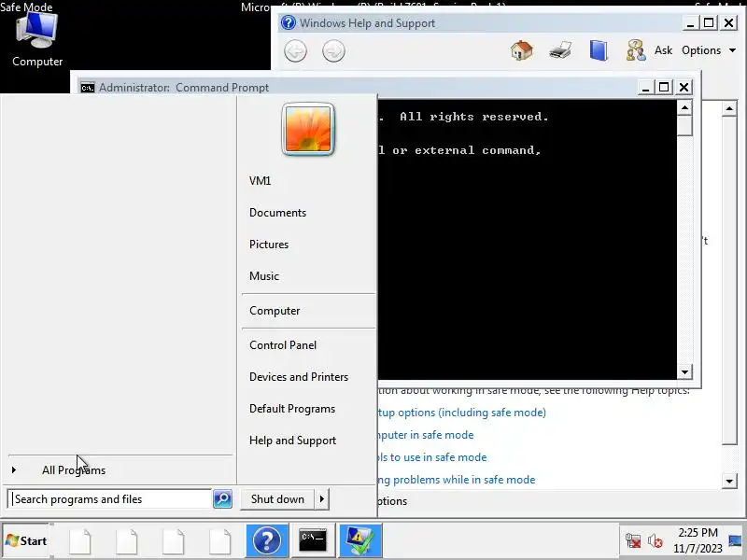Switch to Command Prompt taskbar button
The image size is (747, 560).
click(x=313, y=540)
